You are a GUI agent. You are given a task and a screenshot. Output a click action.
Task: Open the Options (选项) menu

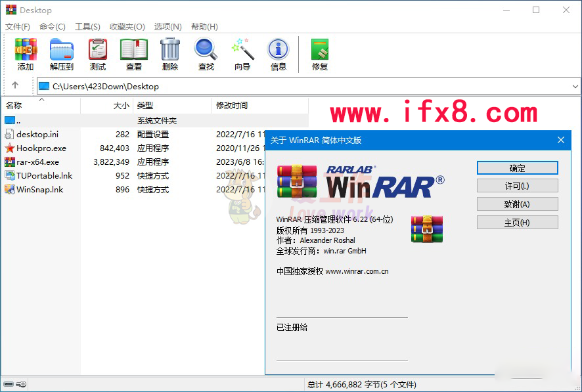point(168,27)
